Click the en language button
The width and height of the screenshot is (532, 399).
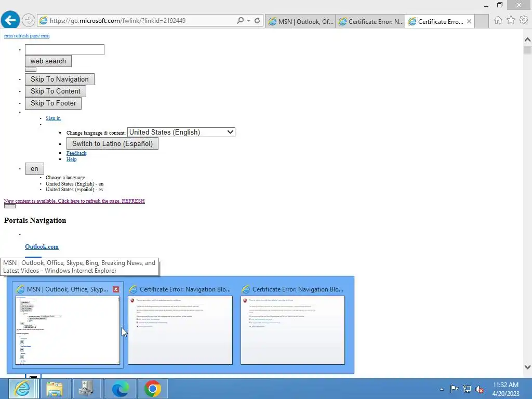[x=34, y=169]
